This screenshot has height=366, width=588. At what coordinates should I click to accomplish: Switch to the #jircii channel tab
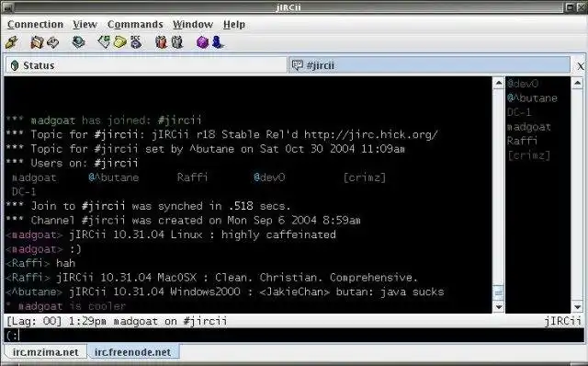pos(429,65)
